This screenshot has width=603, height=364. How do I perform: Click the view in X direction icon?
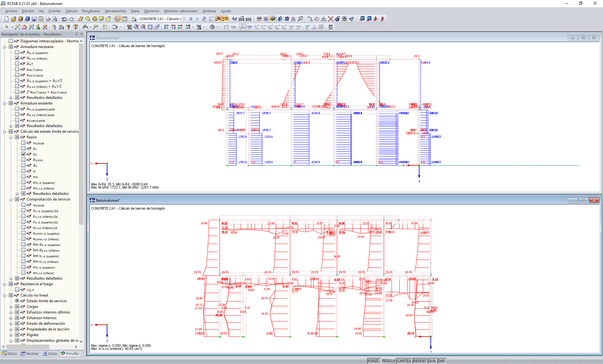pyautogui.click(x=166, y=27)
